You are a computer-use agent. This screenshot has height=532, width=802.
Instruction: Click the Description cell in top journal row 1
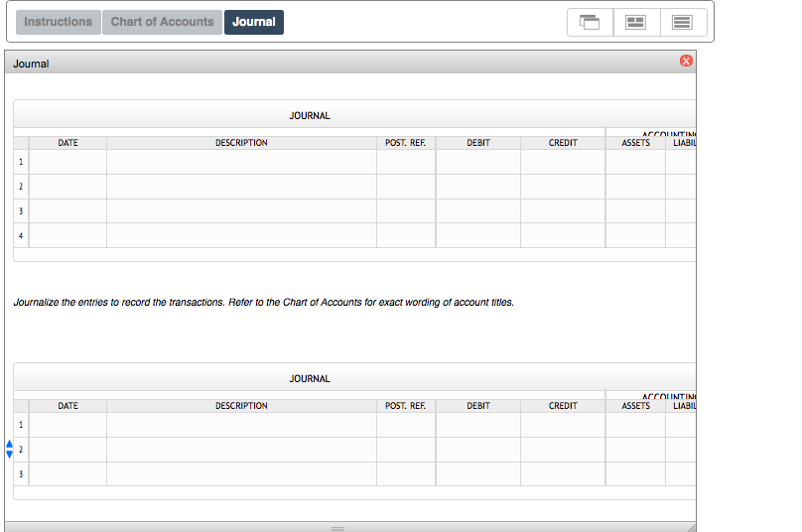pyautogui.click(x=241, y=162)
